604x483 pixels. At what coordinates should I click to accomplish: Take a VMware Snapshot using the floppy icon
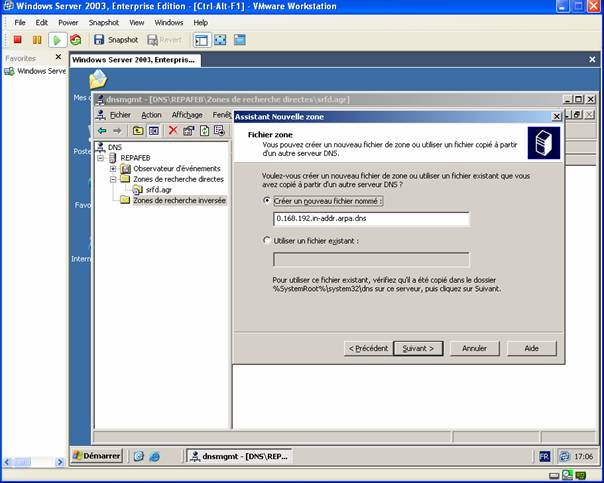99,40
